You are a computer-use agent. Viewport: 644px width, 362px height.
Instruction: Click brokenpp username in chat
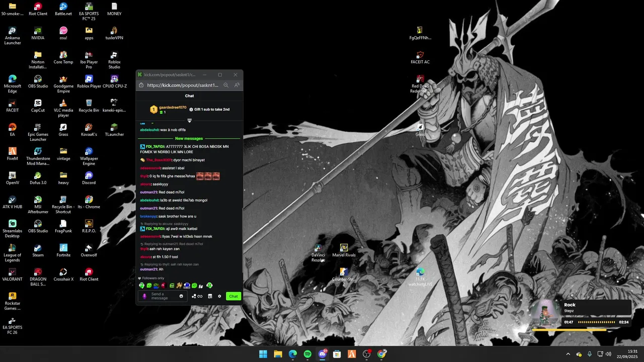(148, 216)
